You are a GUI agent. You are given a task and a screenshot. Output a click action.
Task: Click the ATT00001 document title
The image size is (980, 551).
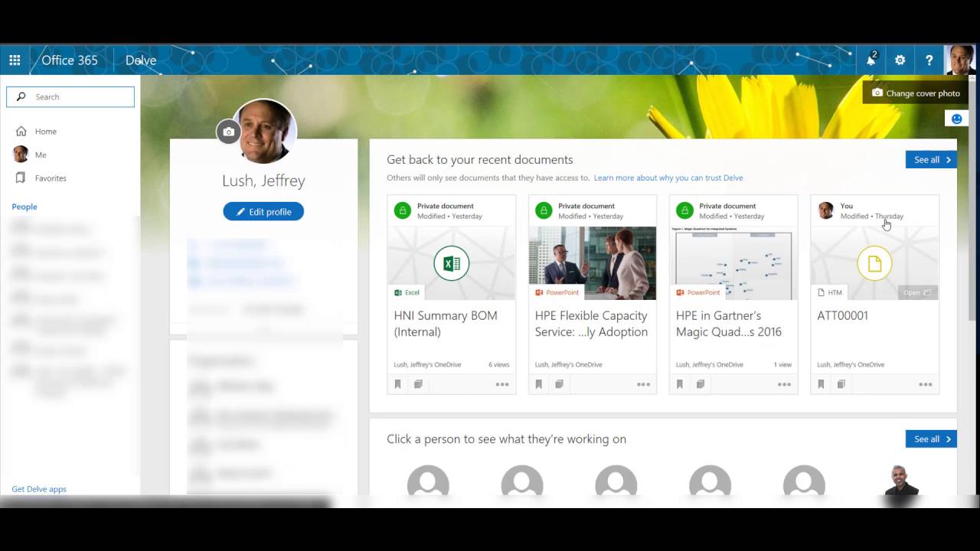point(842,315)
